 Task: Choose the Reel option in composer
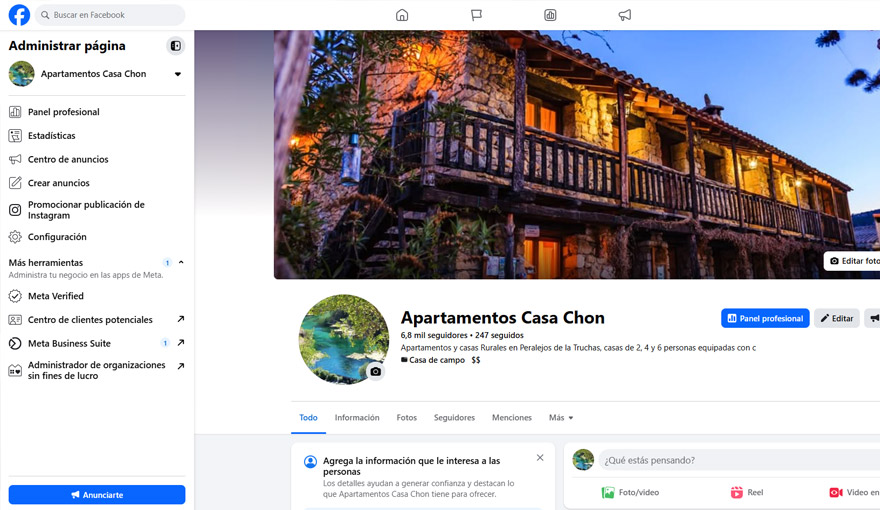(737, 492)
